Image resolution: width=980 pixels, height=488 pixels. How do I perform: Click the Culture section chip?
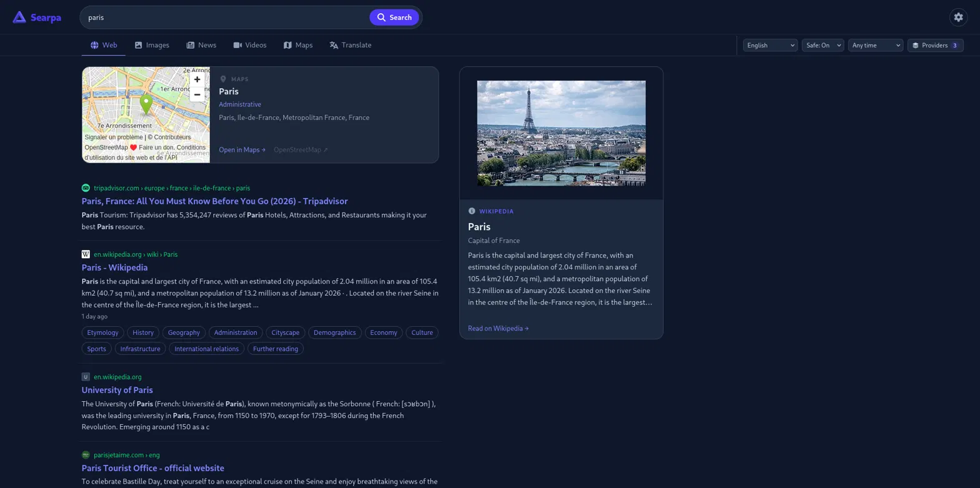[422, 332]
